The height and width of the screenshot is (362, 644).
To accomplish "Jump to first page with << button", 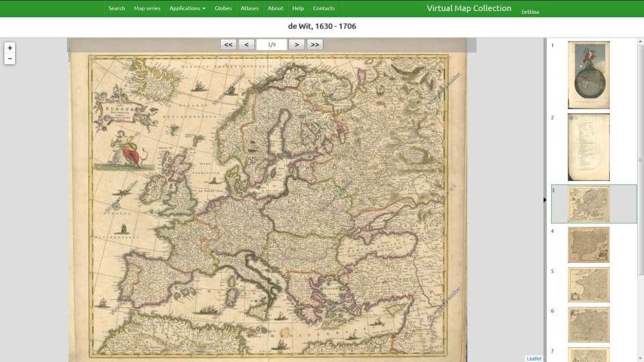I will pos(228,44).
